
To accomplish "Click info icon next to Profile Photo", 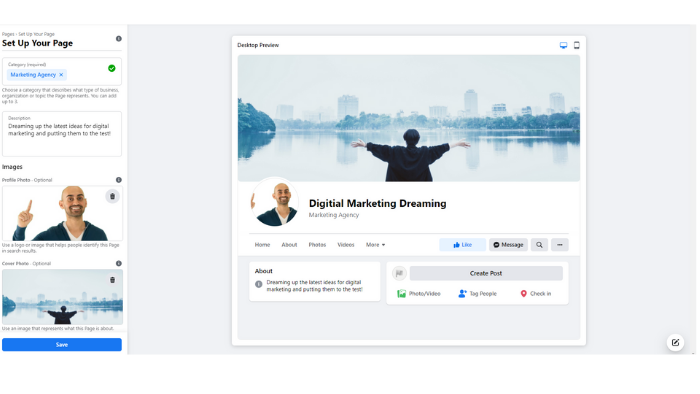I will [119, 180].
